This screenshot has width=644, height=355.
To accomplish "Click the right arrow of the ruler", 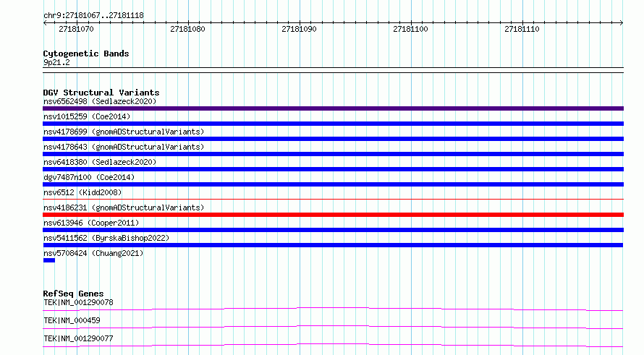I will pos(622,22).
